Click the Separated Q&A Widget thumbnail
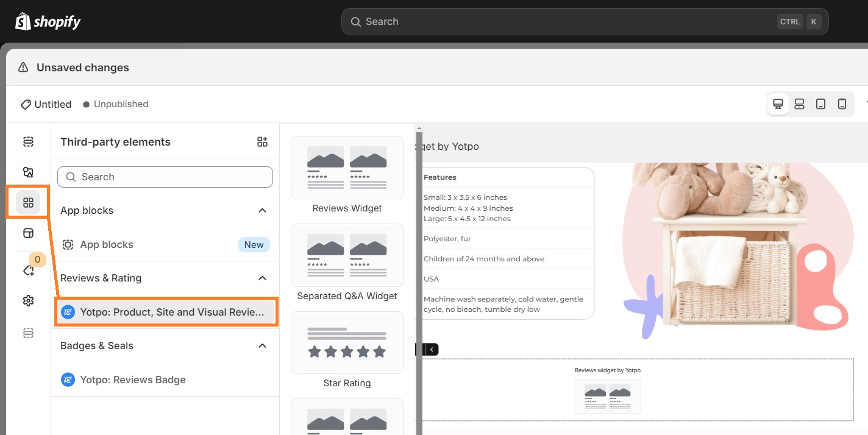 (x=347, y=255)
